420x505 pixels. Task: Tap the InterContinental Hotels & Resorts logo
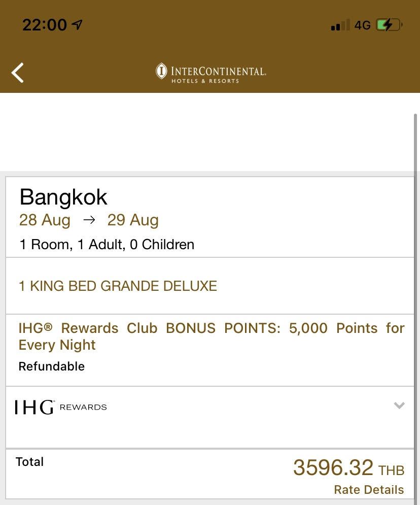(211, 73)
